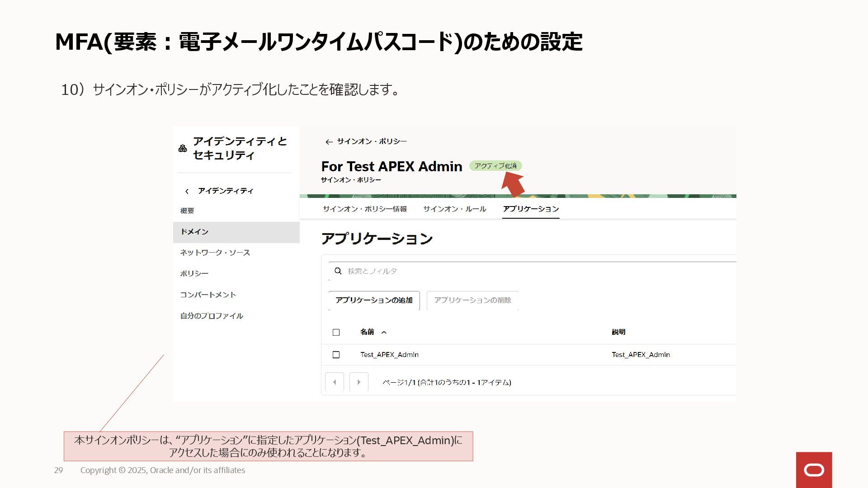
Task: Click the アプリケーション section heading
Action: point(377,239)
